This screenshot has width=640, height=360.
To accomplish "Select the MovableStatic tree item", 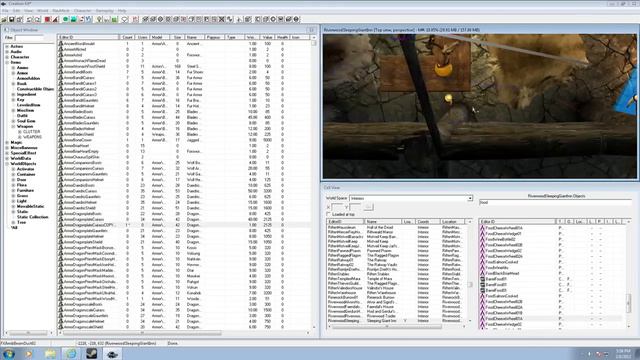I will coord(30,207).
